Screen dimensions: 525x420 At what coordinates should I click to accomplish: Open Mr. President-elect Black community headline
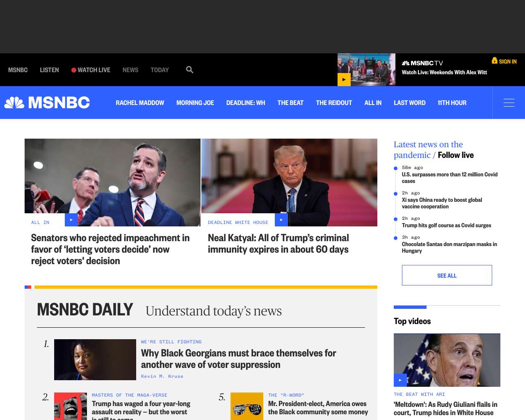(x=318, y=408)
